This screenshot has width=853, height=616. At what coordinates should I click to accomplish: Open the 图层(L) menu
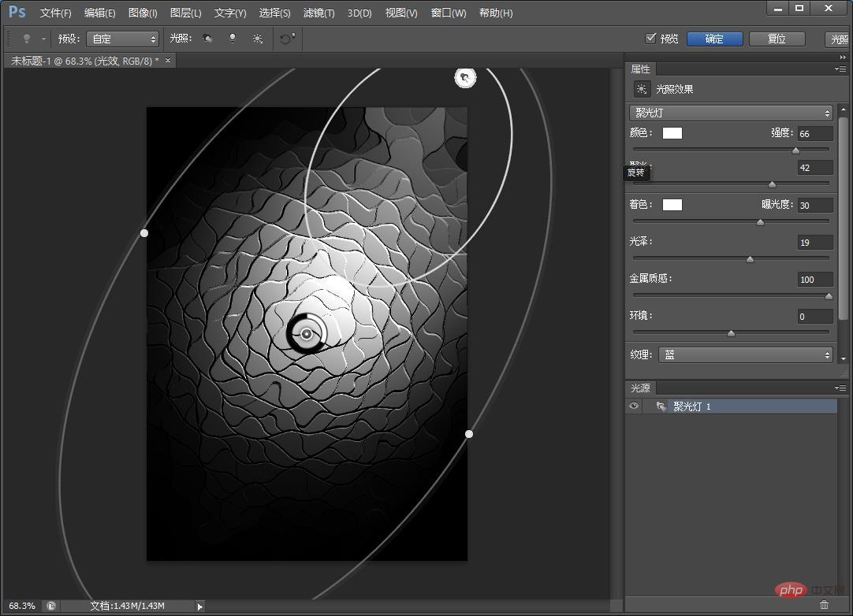186,13
